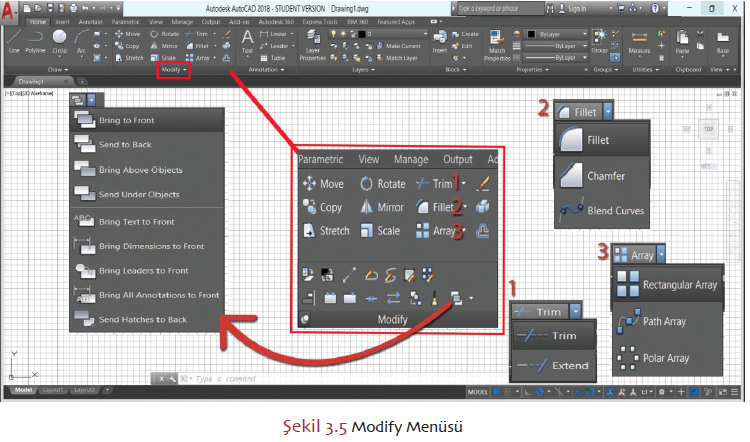Open the ByLayer color dropdown in Properties

pyautogui.click(x=558, y=32)
